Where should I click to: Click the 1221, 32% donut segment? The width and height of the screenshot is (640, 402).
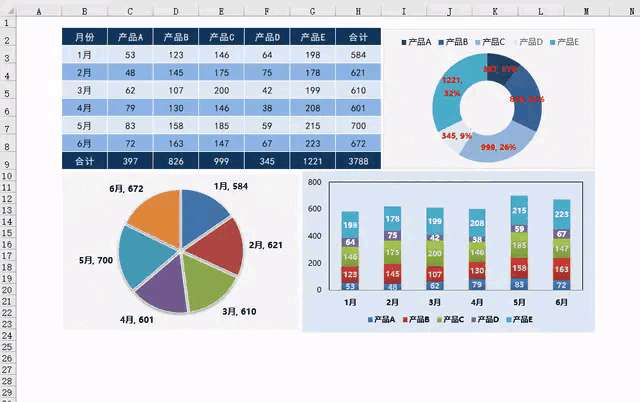(x=453, y=98)
